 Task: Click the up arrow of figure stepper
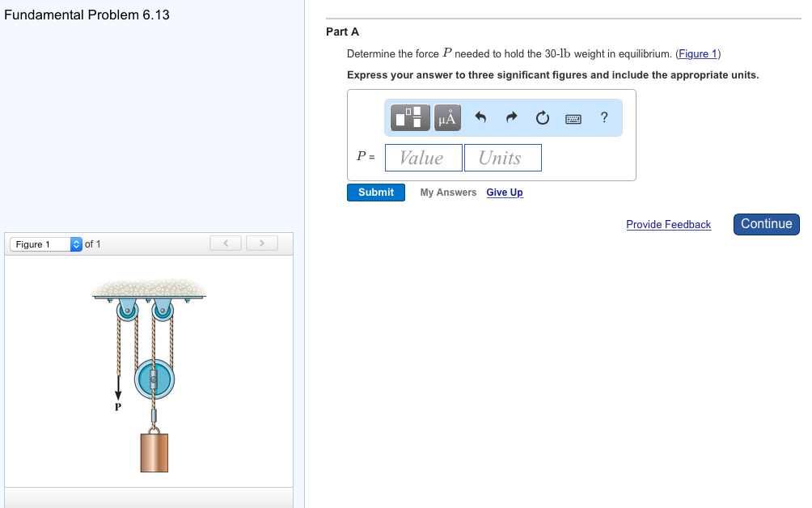pos(75,240)
